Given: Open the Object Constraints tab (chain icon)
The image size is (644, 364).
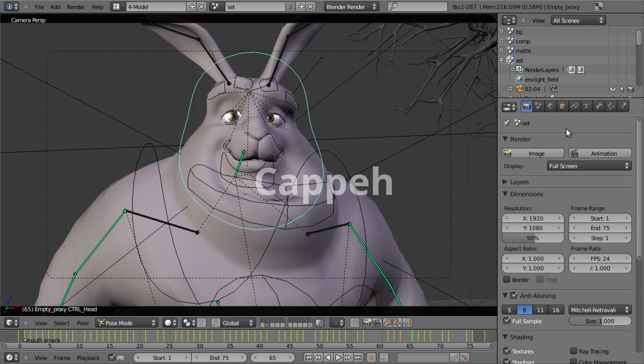Looking at the screenshot, I should 575,107.
